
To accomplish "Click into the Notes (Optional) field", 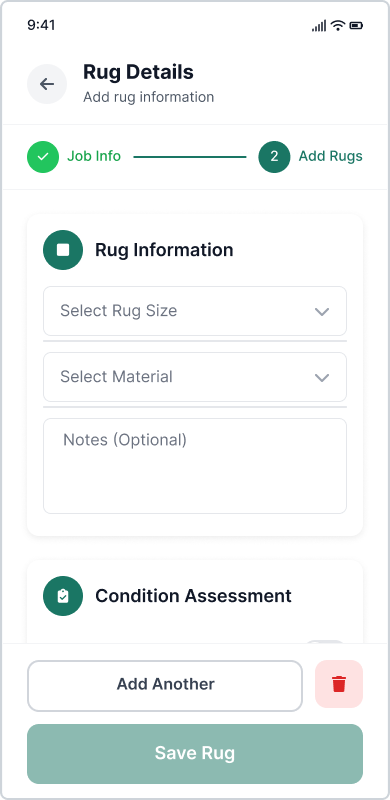I will tap(195, 466).
